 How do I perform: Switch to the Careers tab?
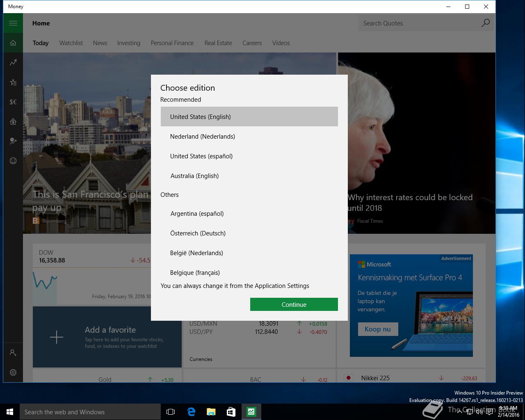tap(252, 43)
